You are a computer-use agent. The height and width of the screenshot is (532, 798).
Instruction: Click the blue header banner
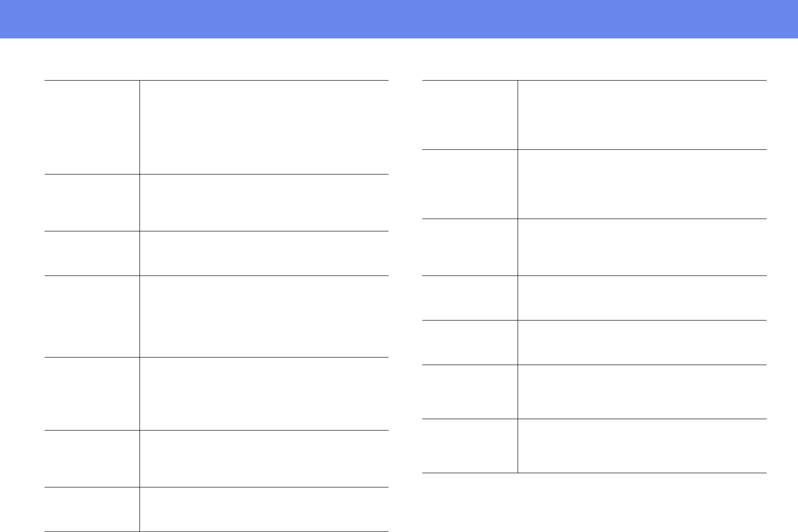pyautogui.click(x=399, y=19)
